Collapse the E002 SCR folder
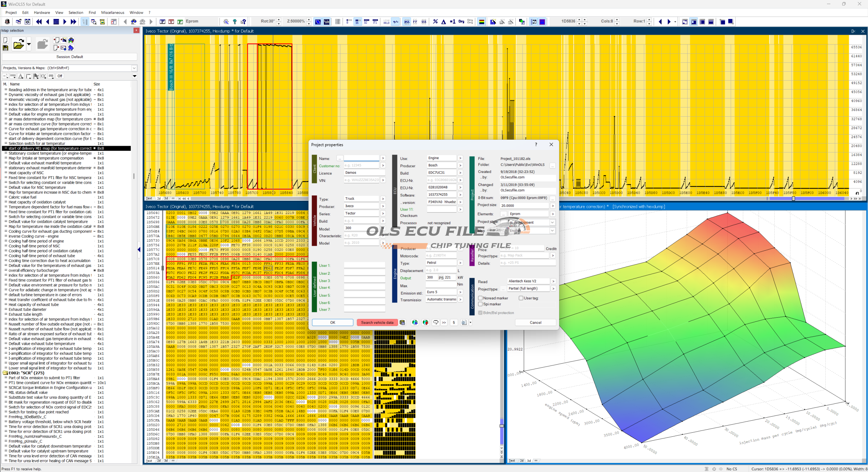Viewport: 868px width, 472px height. [5, 373]
